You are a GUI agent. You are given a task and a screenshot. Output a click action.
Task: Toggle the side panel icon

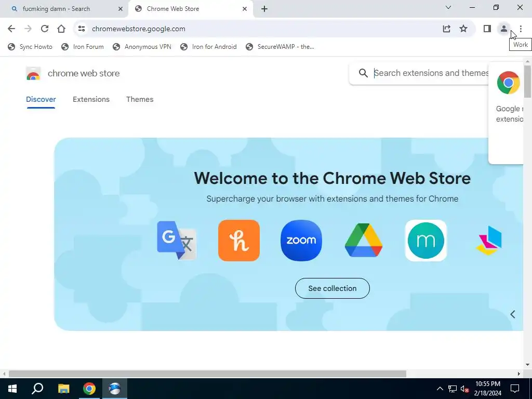click(487, 29)
